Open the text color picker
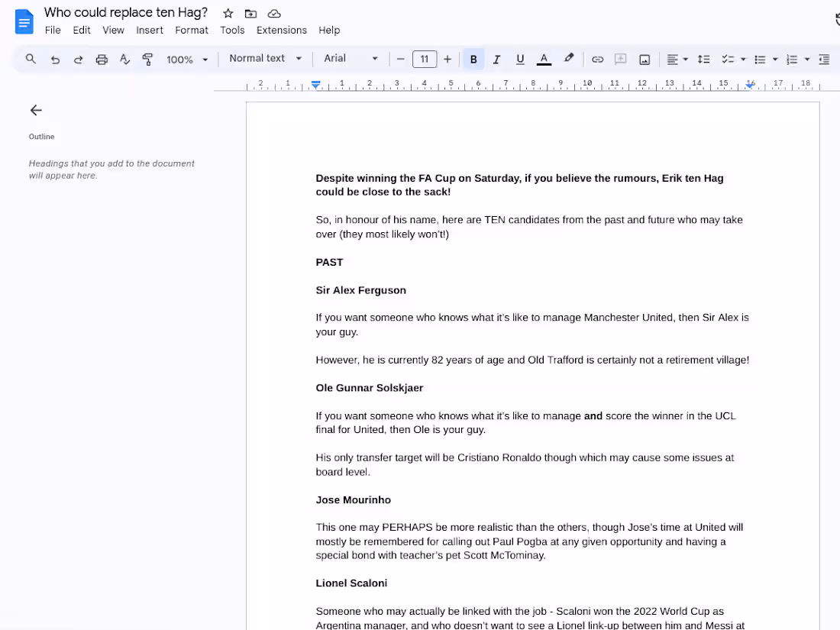Viewport: 840px width, 630px height. pyautogui.click(x=544, y=60)
